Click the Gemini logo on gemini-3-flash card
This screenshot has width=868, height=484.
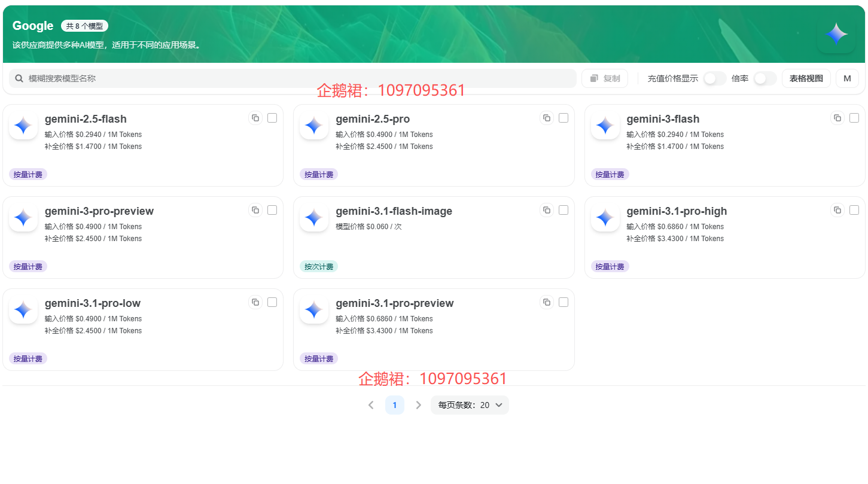click(x=605, y=126)
